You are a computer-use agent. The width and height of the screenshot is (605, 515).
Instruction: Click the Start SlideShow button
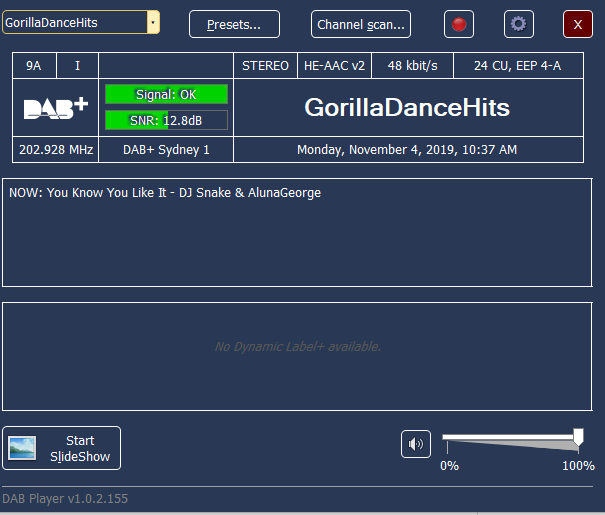click(x=62, y=448)
